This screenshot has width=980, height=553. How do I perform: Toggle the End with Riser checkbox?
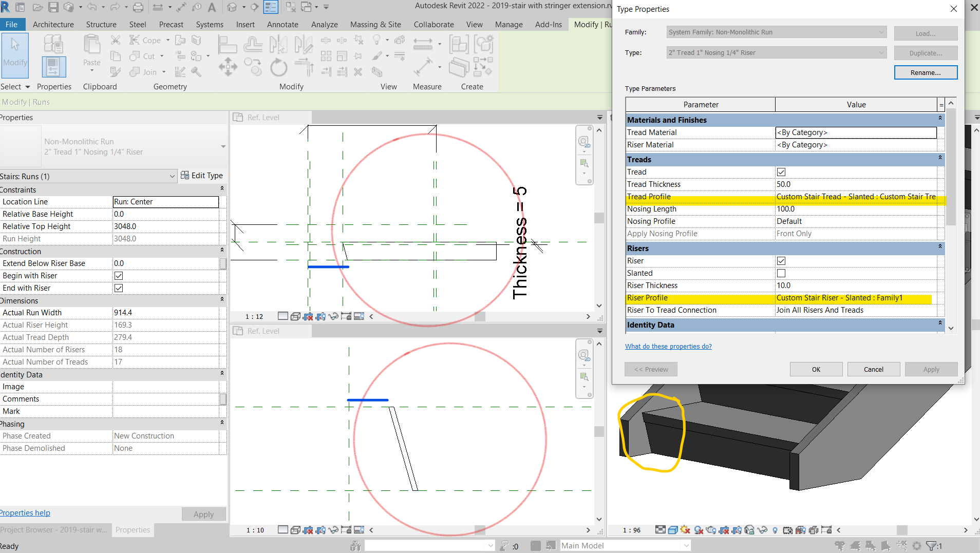[x=119, y=288]
